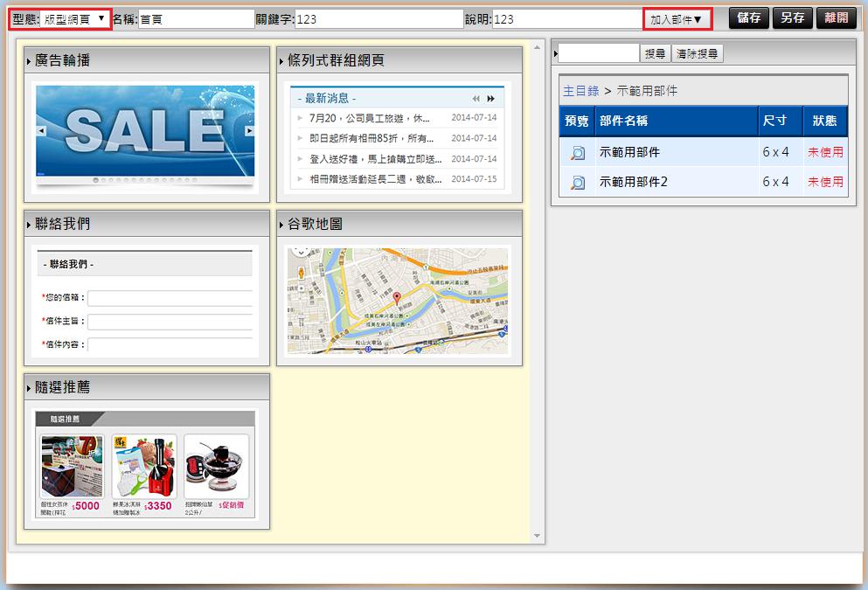Toggle the 隨選推薦 panel header arrow
The image size is (868, 590).
click(30, 388)
